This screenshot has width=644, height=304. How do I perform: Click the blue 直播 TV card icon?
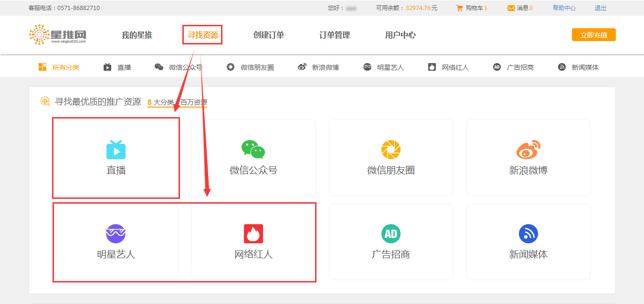pos(116,149)
